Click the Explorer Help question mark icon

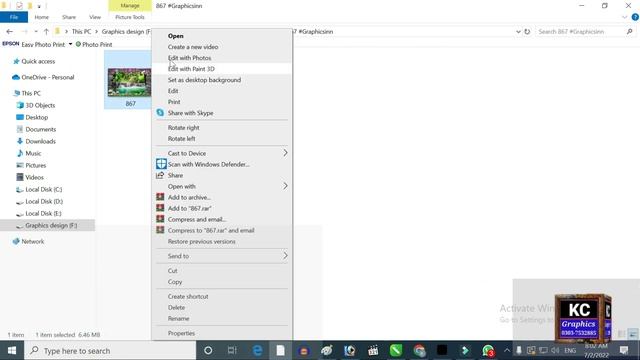point(635,17)
